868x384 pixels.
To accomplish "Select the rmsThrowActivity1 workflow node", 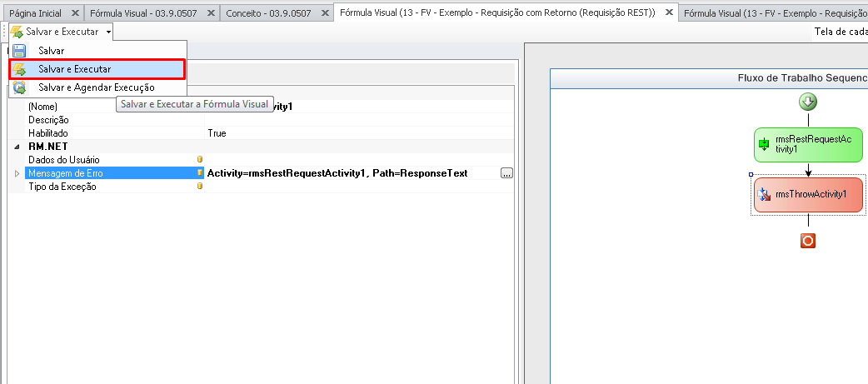I will pyautogui.click(x=808, y=194).
